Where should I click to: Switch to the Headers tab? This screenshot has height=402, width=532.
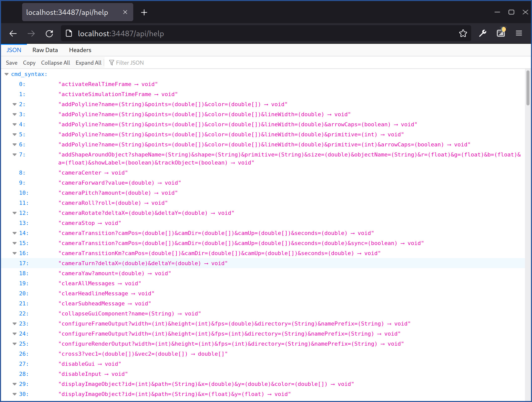pyautogui.click(x=80, y=50)
